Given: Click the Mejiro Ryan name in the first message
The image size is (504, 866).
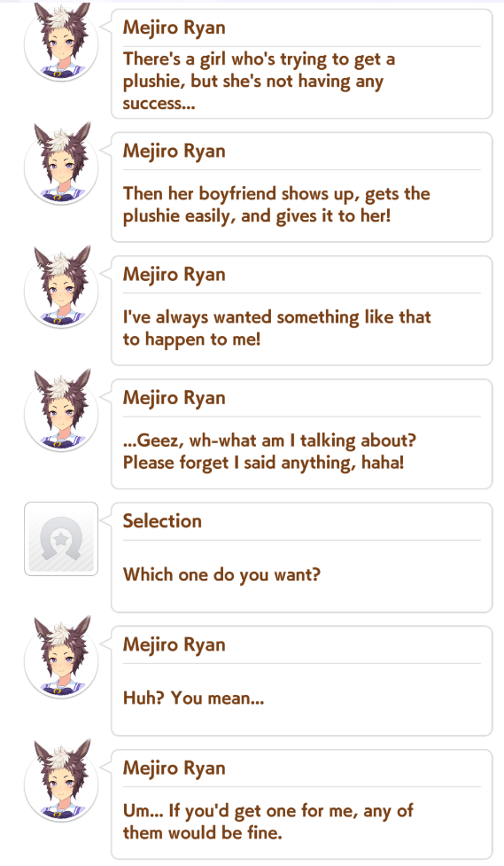Looking at the screenshot, I should [x=174, y=27].
